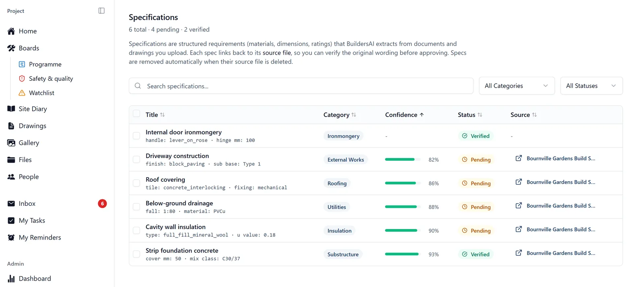Open Bournville Gardens source for Strip foundation concrete
This screenshot has height=287, width=644.
click(561, 253)
